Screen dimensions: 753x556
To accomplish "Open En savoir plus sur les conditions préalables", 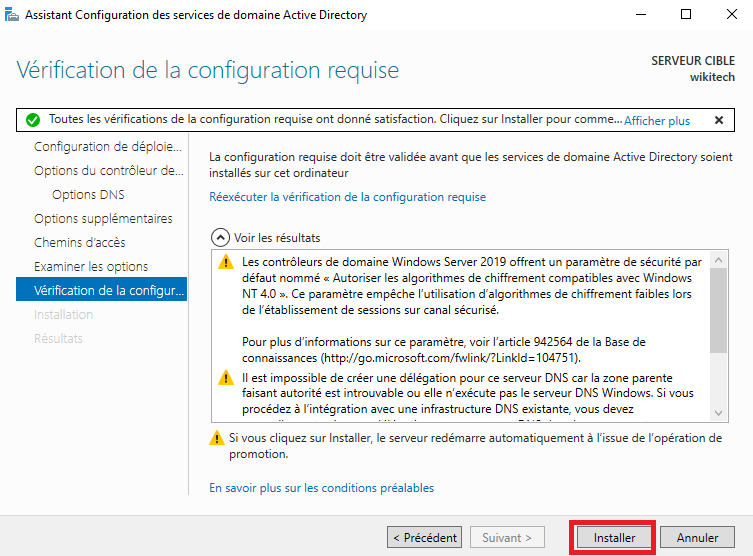I will (321, 488).
